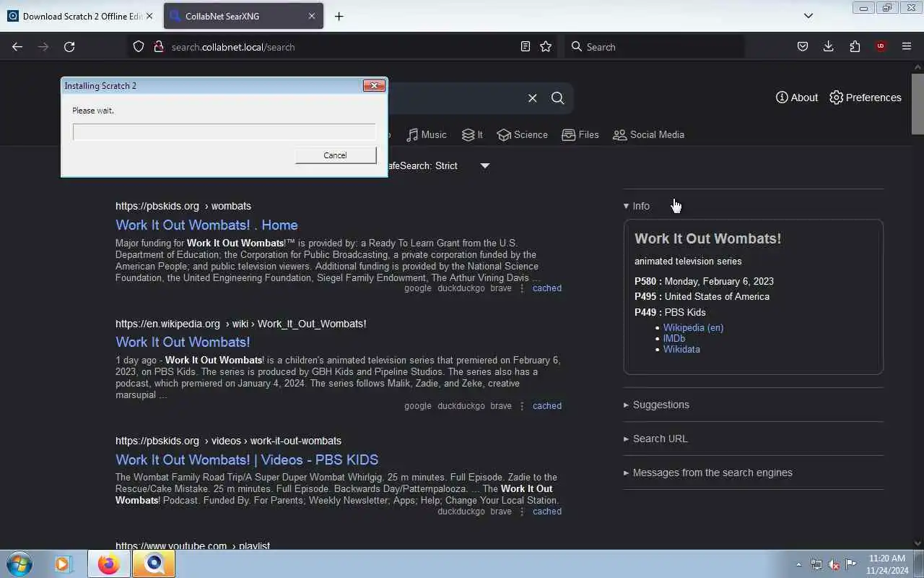
Task: Open site padlock security info
Action: pyautogui.click(x=159, y=47)
